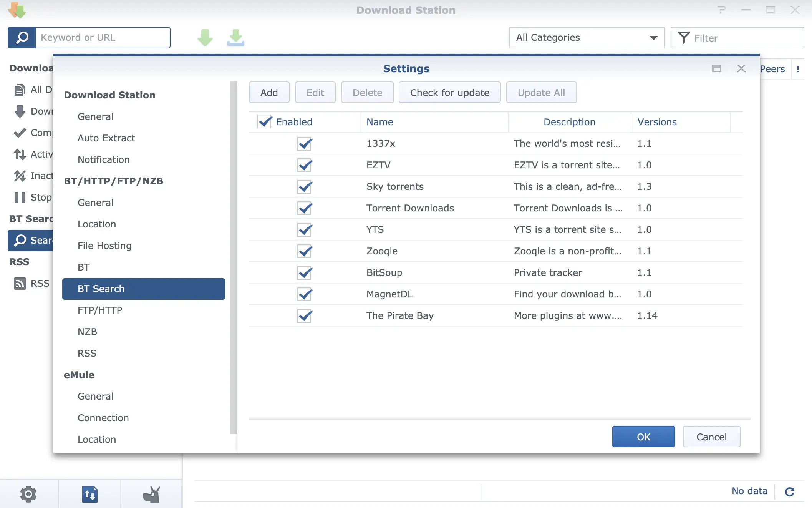
Task: Click the Keyword or URL search field
Action: [103, 38]
